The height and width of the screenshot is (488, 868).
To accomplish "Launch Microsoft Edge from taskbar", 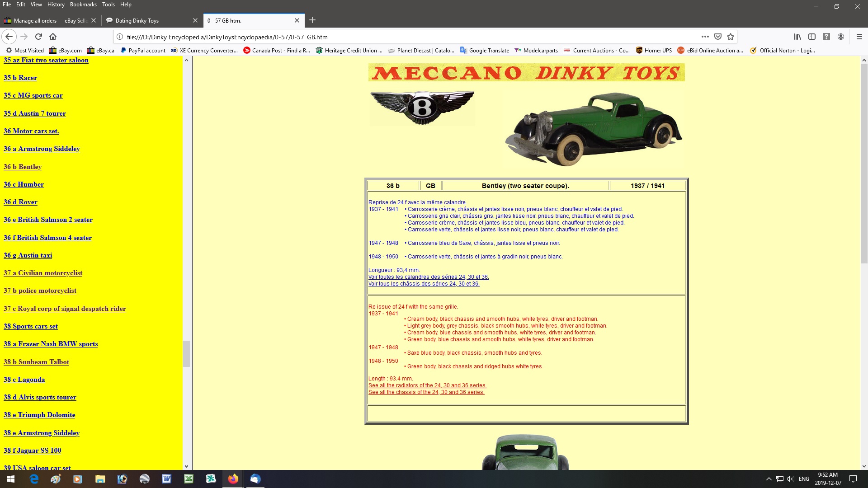I will point(34,479).
